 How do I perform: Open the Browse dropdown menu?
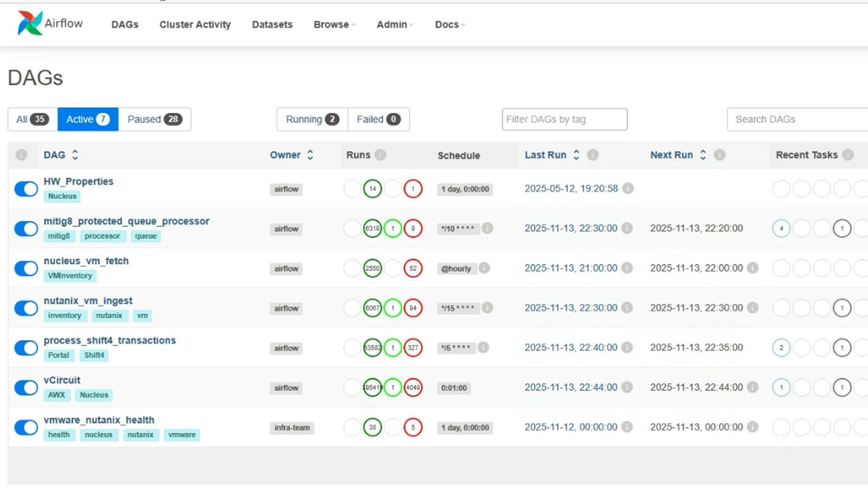click(x=334, y=24)
